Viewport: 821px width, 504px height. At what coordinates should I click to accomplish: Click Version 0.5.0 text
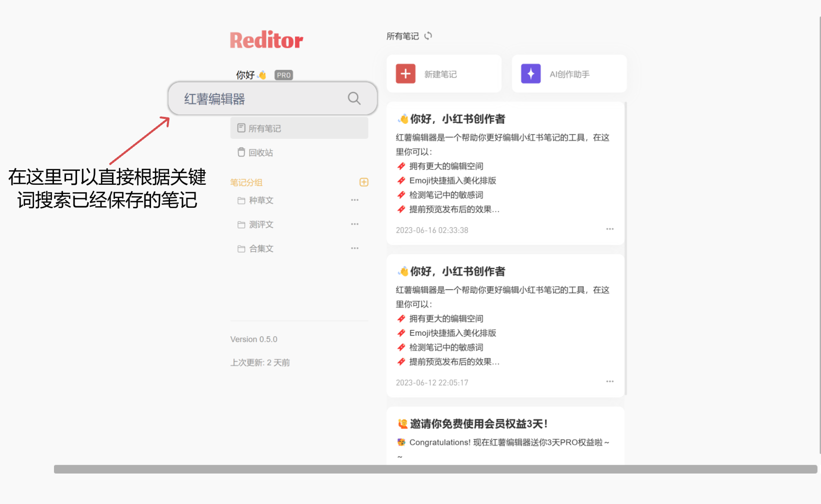point(253,339)
